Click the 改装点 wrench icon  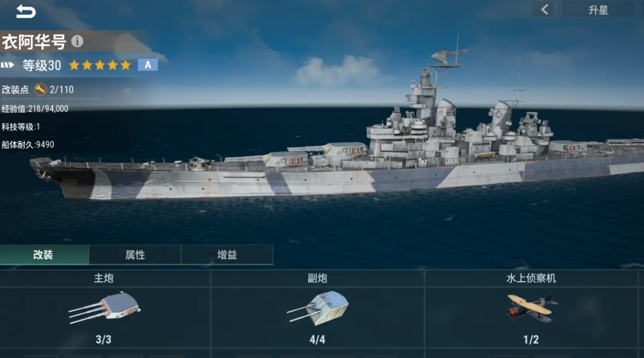click(x=40, y=89)
